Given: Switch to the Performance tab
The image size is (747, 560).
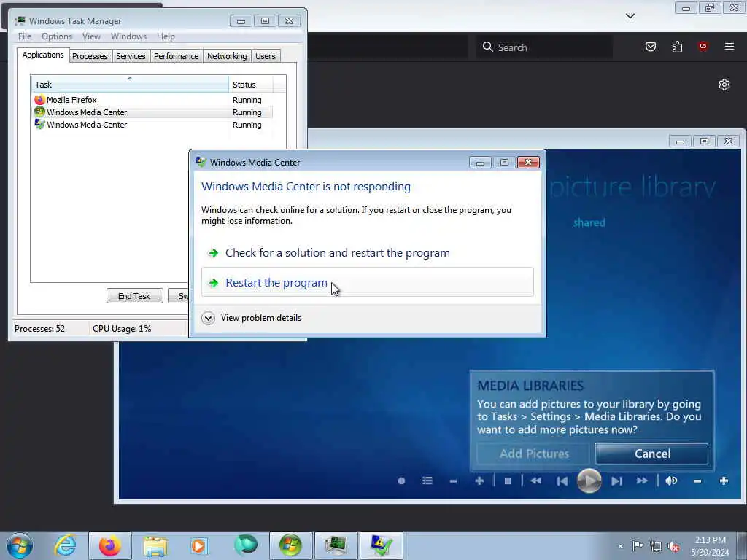Looking at the screenshot, I should click(177, 56).
